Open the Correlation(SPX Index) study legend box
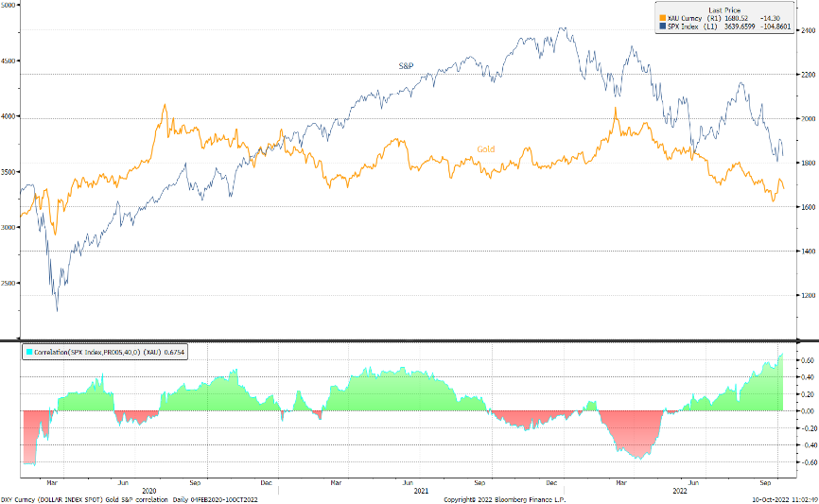 104,352
